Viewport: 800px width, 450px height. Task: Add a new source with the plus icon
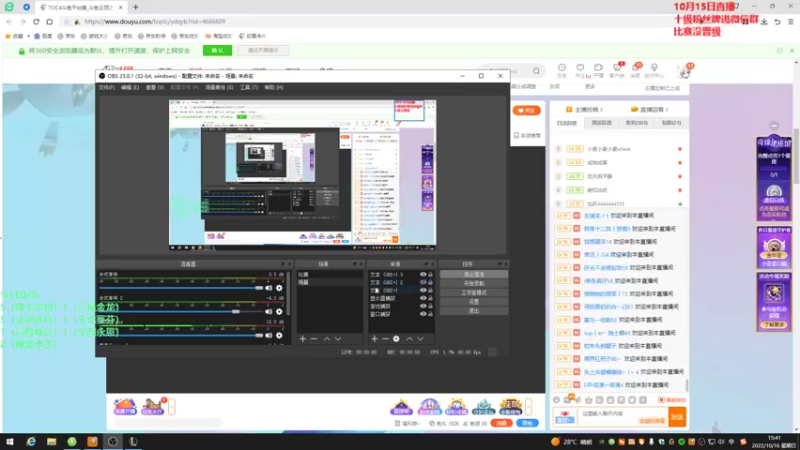pos(374,339)
